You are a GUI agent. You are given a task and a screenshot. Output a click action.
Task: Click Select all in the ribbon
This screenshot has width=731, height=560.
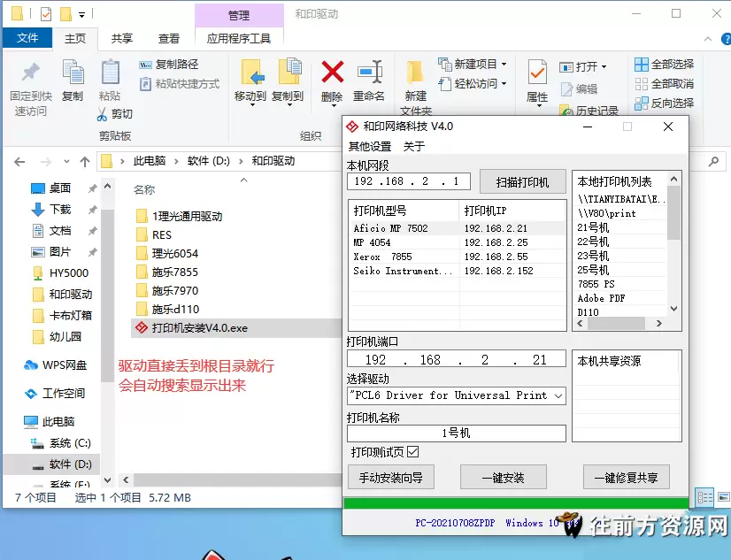click(x=665, y=65)
